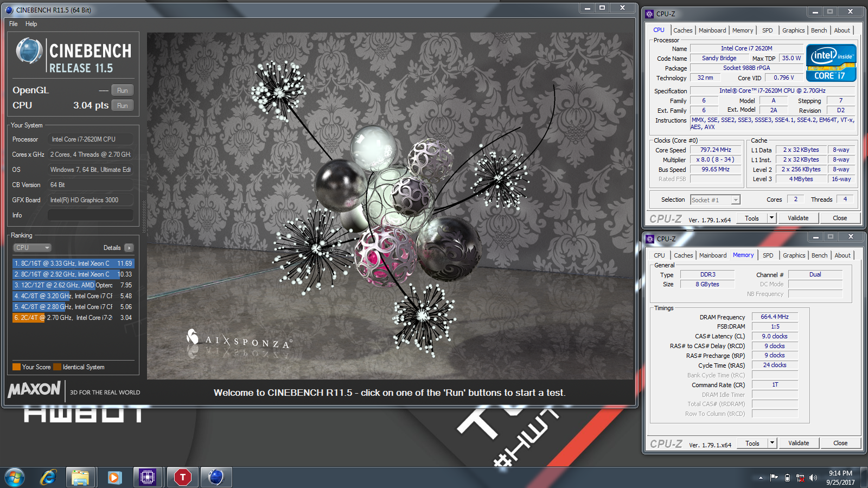Image resolution: width=868 pixels, height=488 pixels.
Task: Launch Internet Explorer from taskbar
Action: pos(48,477)
